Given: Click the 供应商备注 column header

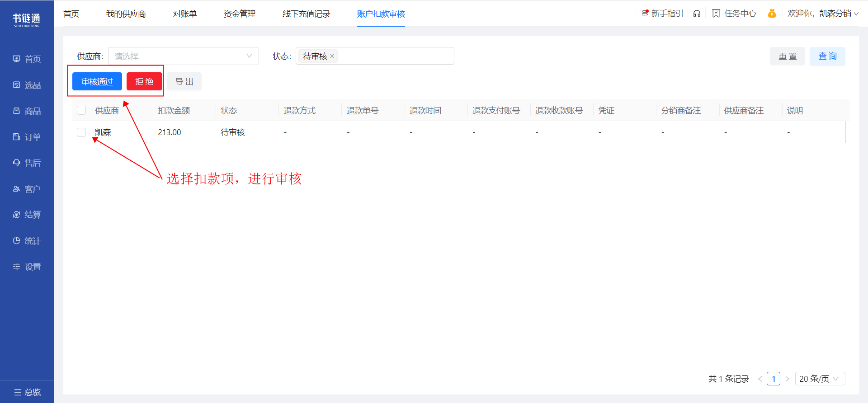Looking at the screenshot, I should click(744, 110).
